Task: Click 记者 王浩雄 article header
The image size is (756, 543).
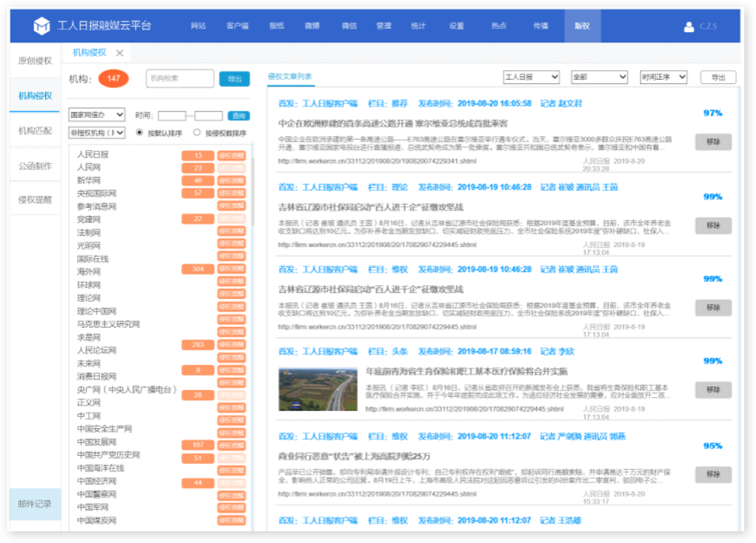Action: pos(560,520)
